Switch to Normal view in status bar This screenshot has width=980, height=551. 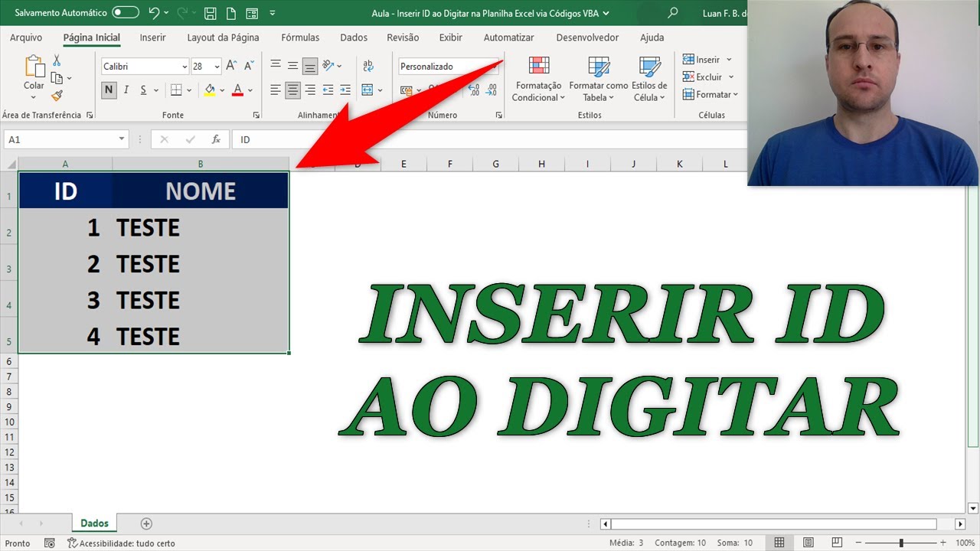[779, 543]
